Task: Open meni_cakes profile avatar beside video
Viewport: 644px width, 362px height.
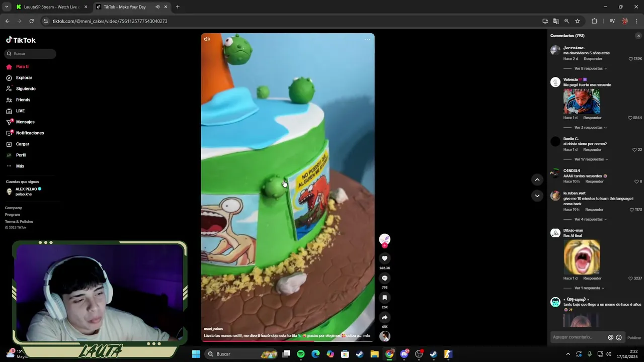Action: (x=384, y=240)
